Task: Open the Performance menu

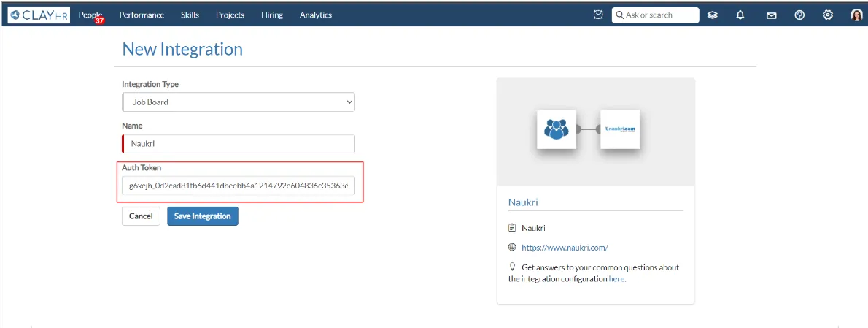Action: pyautogui.click(x=142, y=15)
